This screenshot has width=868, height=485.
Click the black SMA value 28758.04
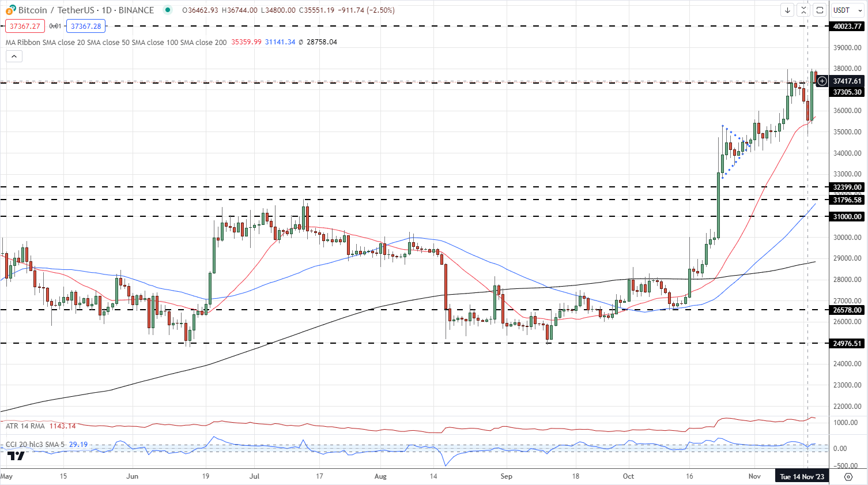pyautogui.click(x=322, y=42)
